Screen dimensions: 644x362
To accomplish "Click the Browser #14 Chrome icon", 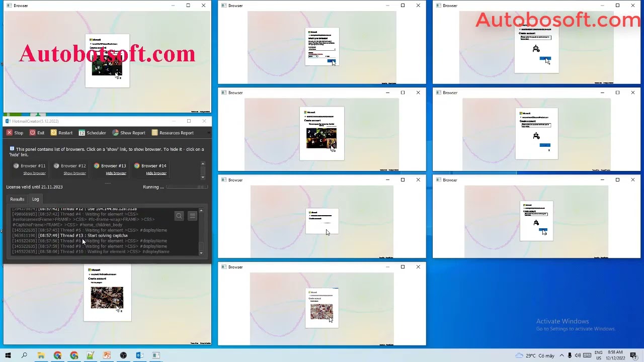I will [137, 166].
